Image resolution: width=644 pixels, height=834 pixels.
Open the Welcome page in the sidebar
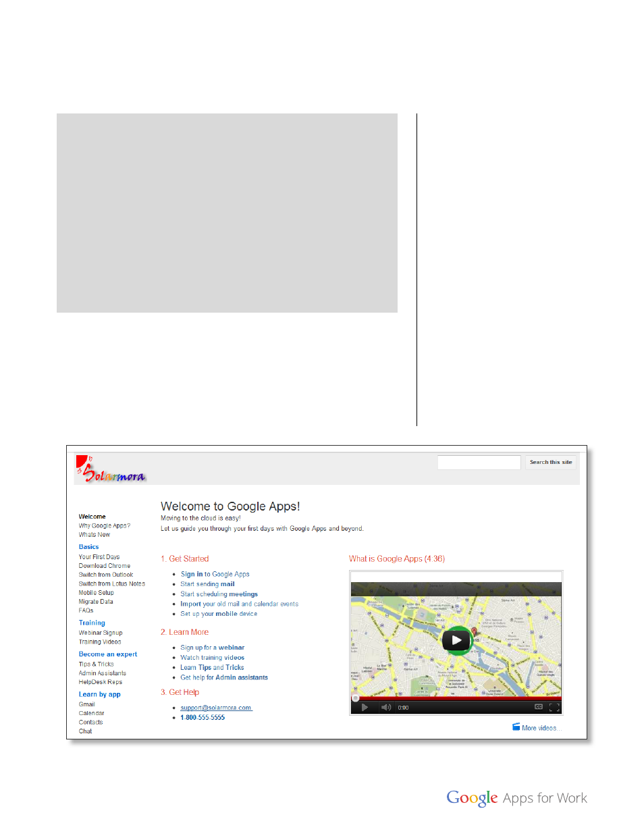pyautogui.click(x=92, y=517)
